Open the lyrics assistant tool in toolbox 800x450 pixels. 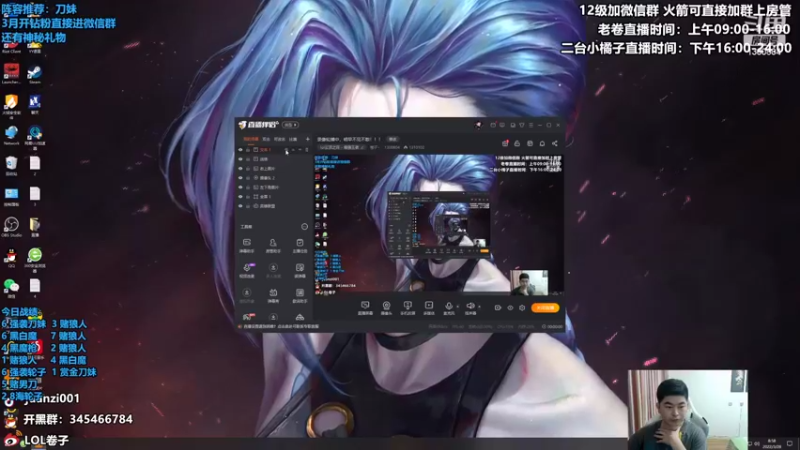[x=299, y=295]
